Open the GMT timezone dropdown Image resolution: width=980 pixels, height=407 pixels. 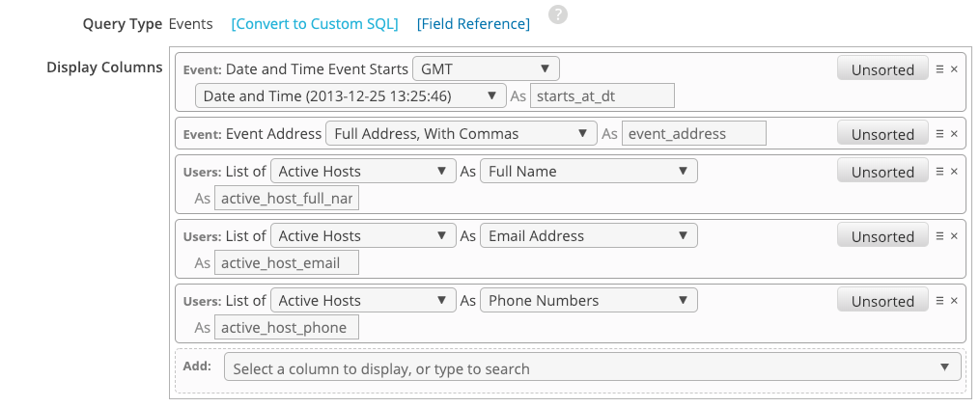point(486,69)
